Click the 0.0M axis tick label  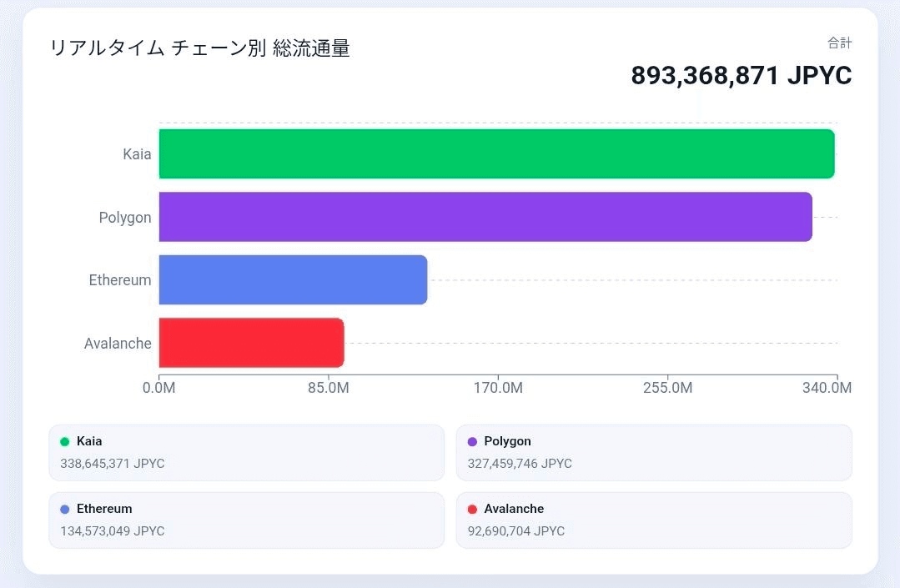point(159,388)
